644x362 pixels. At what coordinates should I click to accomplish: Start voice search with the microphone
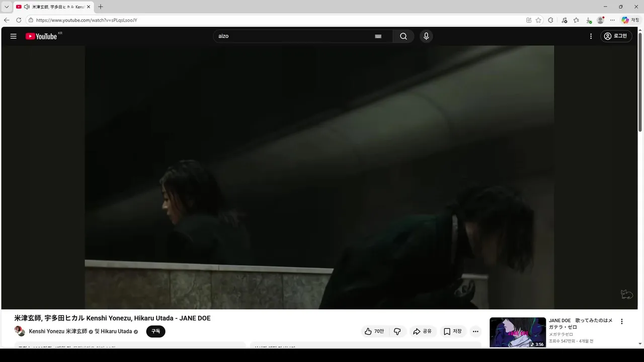click(426, 36)
